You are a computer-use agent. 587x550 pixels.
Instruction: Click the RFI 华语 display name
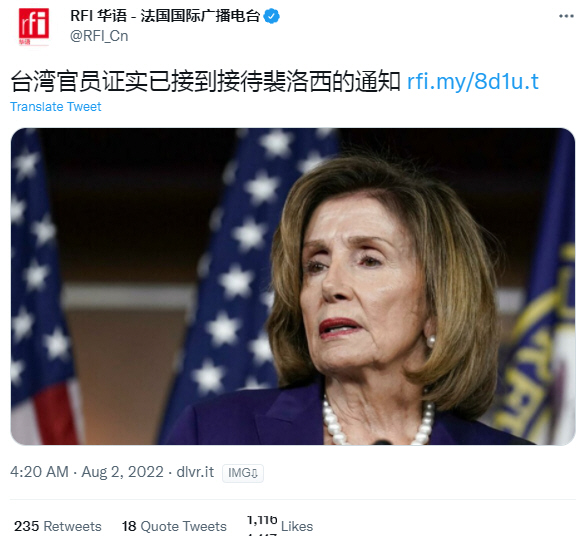[x=165, y=16]
